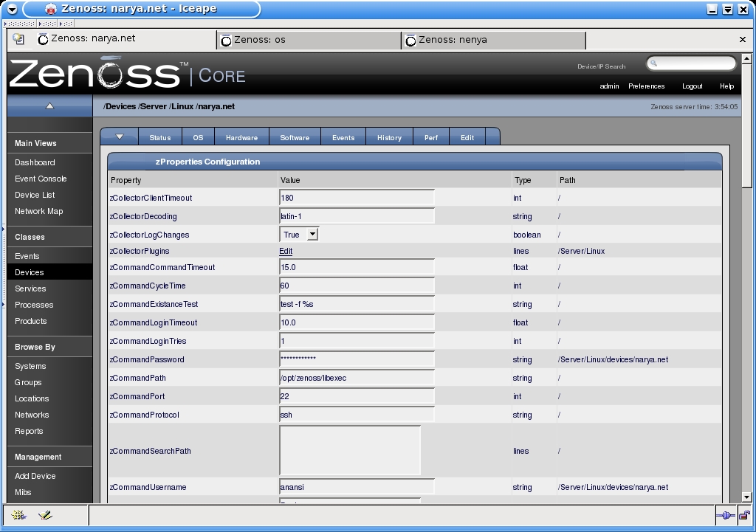The height and width of the screenshot is (532, 756).
Task: Click the magnifier icon in Device/IP Search
Action: point(654,63)
